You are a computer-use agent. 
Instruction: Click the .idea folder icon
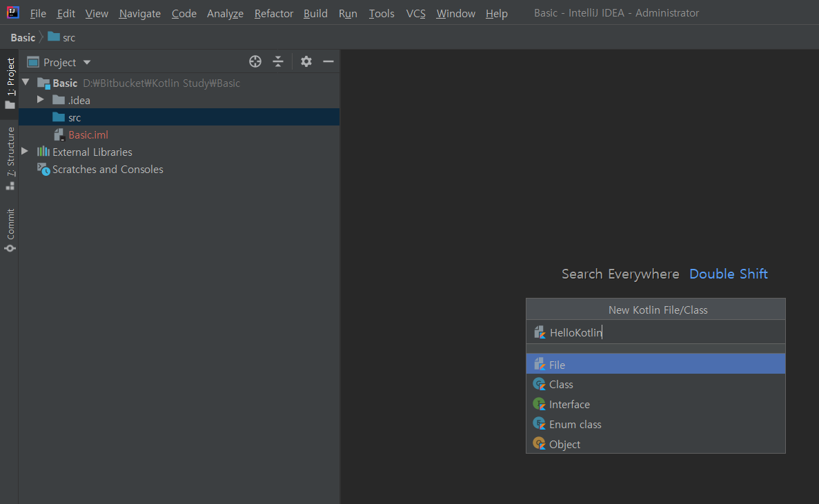click(x=59, y=100)
